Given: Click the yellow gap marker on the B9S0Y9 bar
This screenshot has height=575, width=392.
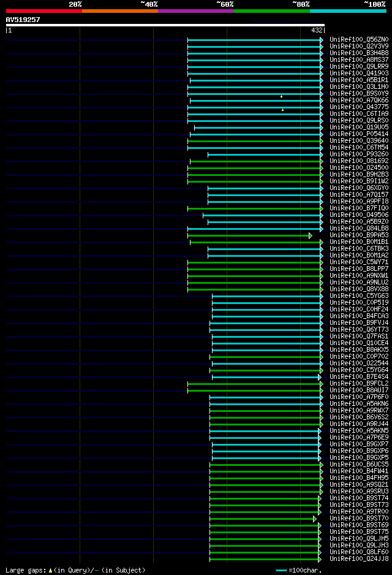Looking at the screenshot, I should (281, 96).
